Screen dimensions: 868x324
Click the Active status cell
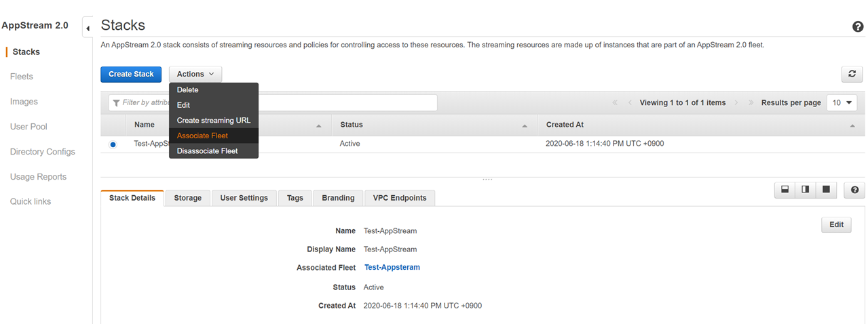coord(350,144)
